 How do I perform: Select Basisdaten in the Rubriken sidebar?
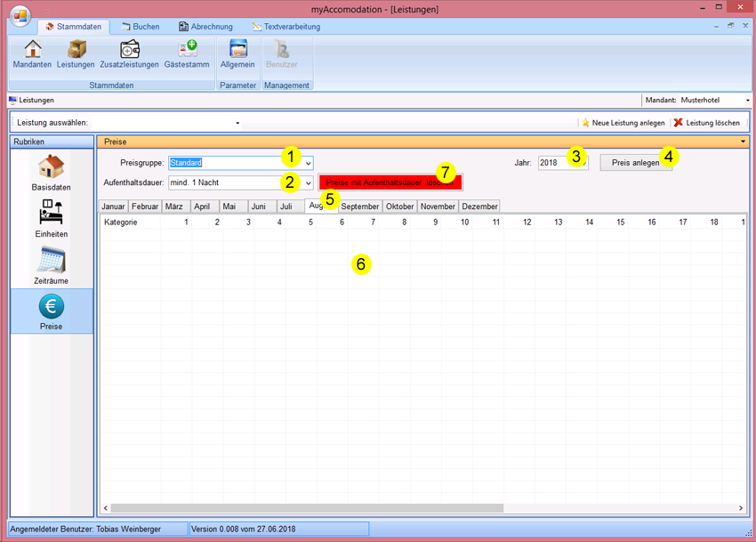click(51, 173)
